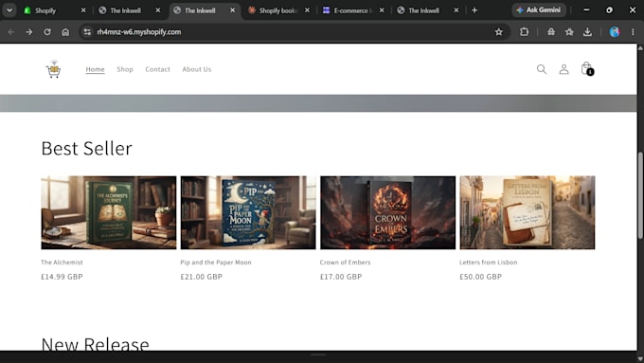Open a new browser tab
Viewport: 644px width, 363px height.
[x=474, y=10]
